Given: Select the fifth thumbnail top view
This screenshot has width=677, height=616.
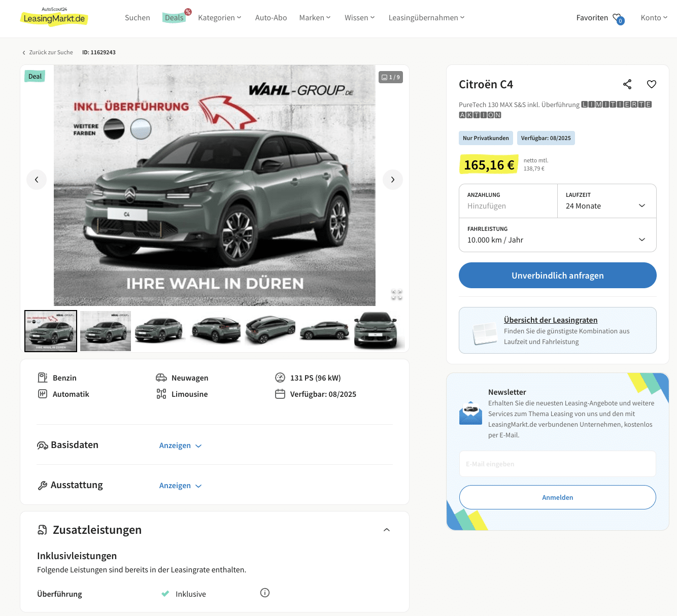Looking at the screenshot, I should click(270, 331).
